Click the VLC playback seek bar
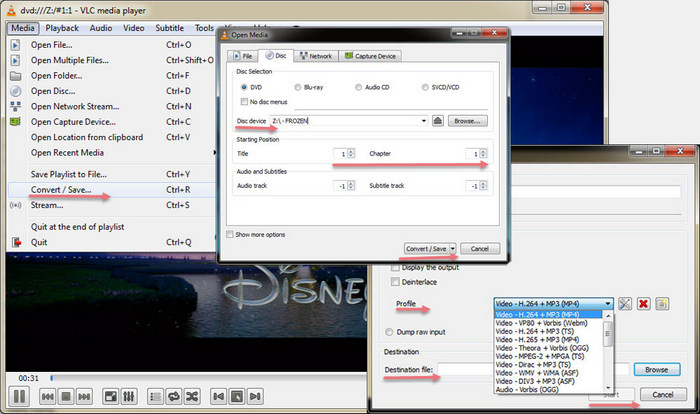This screenshot has width=700, height=414. pos(208,378)
